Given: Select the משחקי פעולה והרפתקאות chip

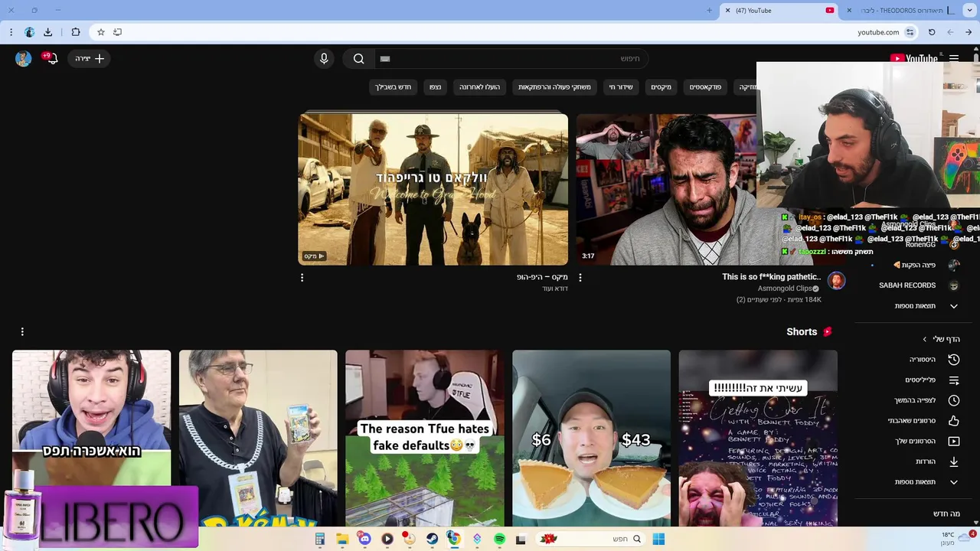Looking at the screenshot, I should coord(554,87).
